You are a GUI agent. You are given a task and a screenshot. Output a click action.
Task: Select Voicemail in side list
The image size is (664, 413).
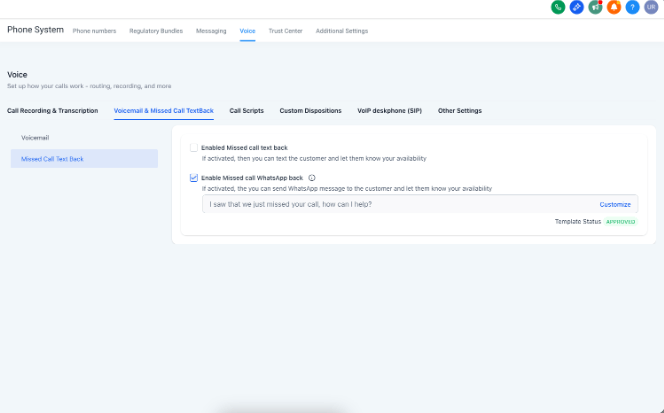pos(84,138)
